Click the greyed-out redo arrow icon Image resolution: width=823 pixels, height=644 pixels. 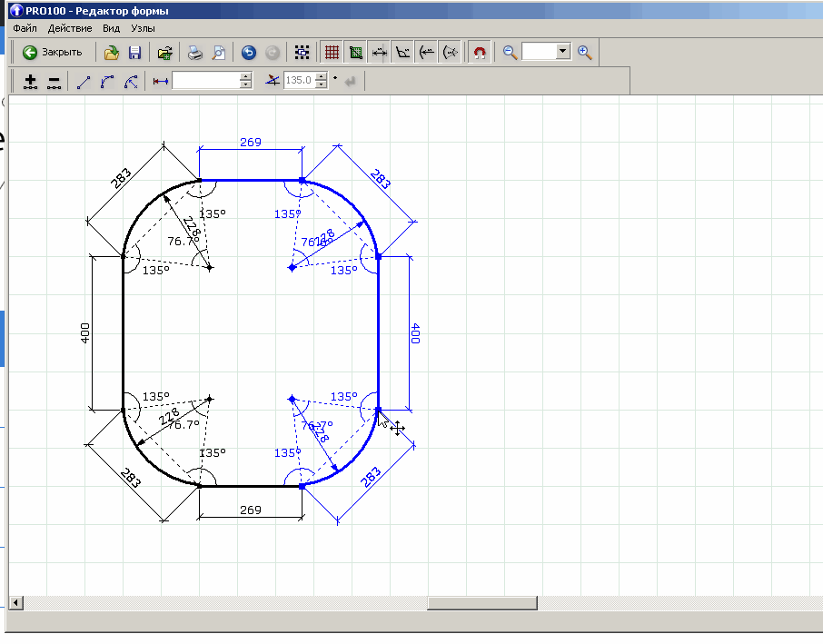click(273, 53)
